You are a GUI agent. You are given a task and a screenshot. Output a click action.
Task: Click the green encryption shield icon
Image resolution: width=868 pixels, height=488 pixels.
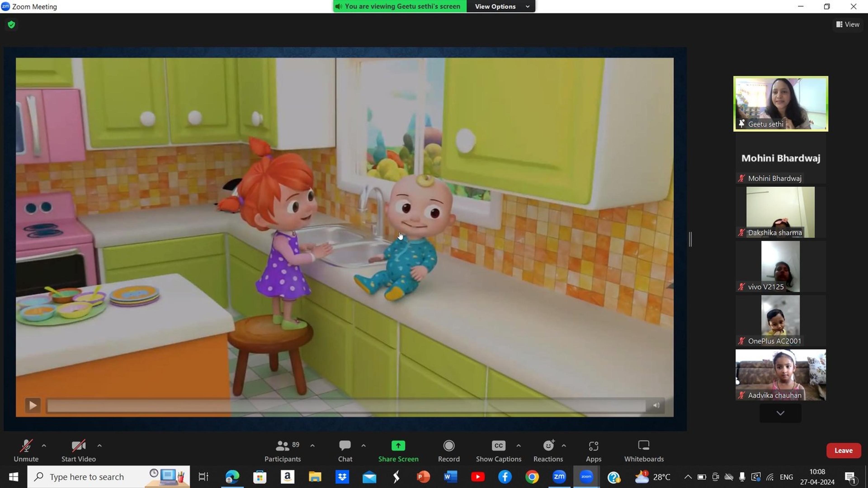11,25
